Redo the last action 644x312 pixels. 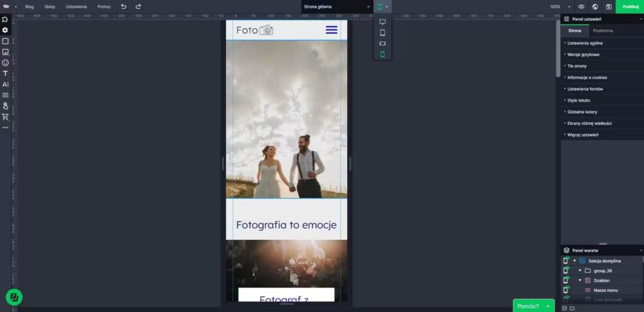coord(138,6)
